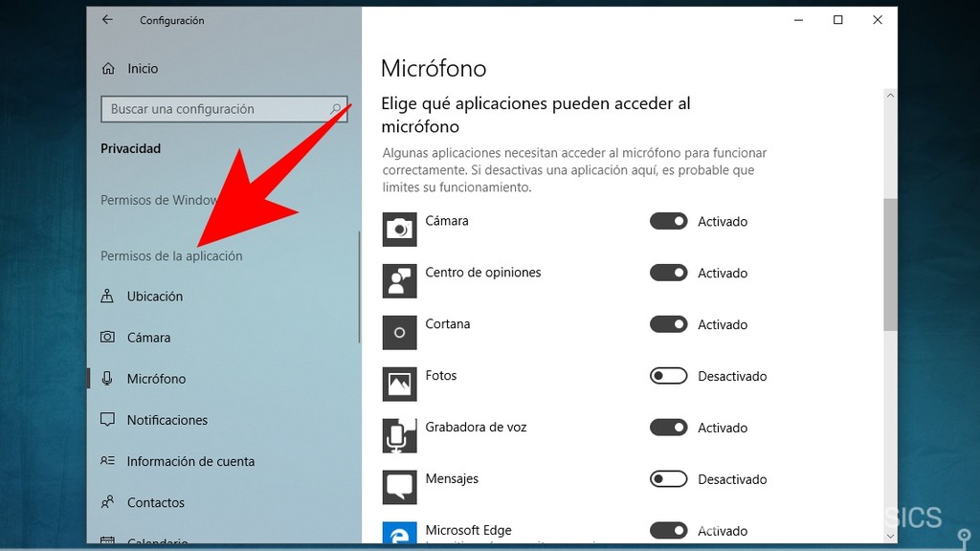Screen dimensions: 980x551
Task: Click the Privacidad heading in sidebar
Action: (130, 148)
